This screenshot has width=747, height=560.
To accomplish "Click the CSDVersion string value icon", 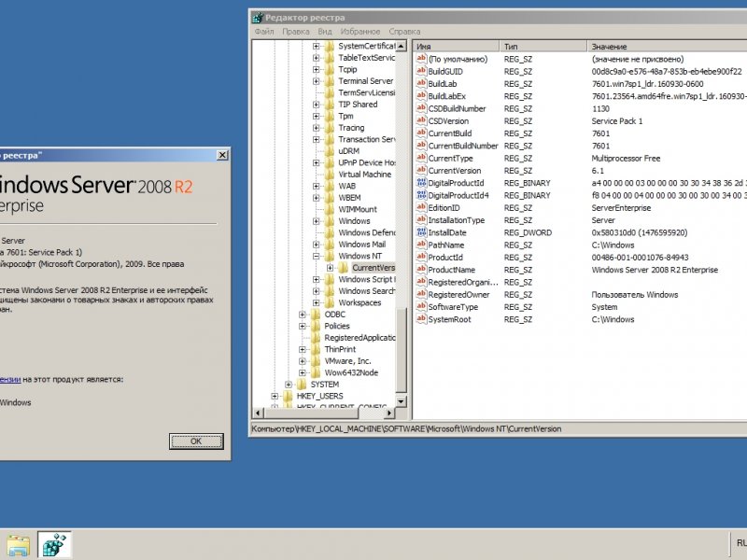I will pos(421,121).
